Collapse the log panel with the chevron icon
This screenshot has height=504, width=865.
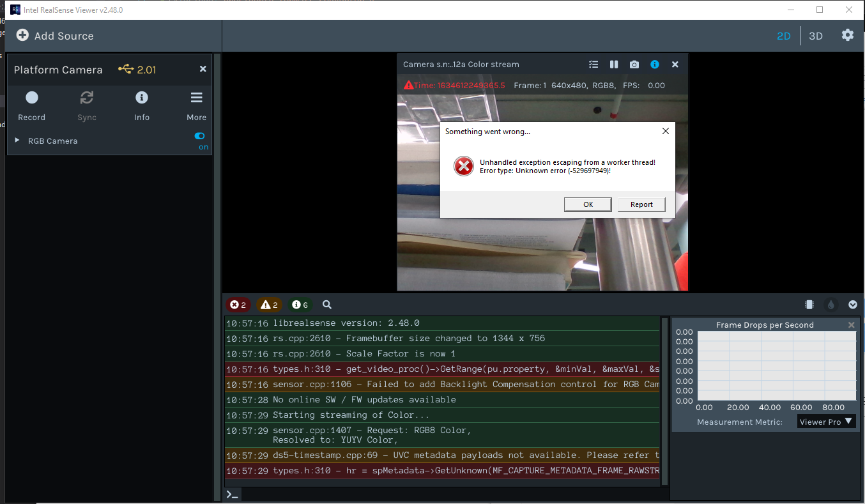tap(852, 305)
